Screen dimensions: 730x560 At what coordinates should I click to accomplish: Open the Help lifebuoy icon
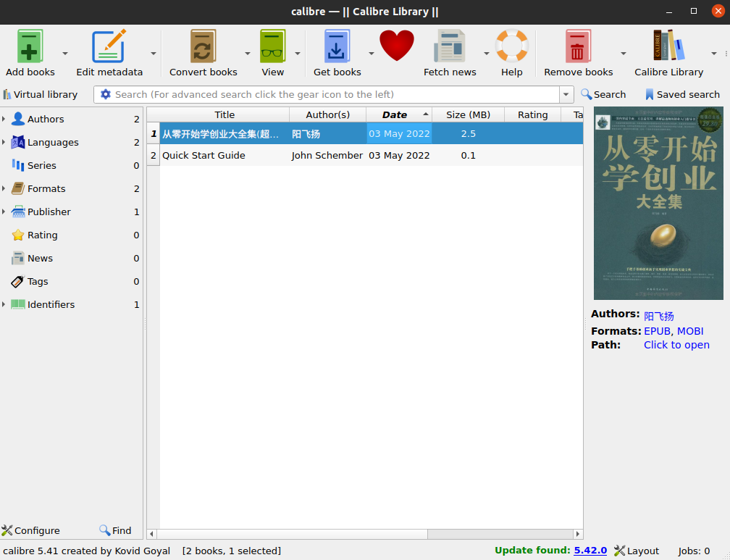click(x=511, y=46)
